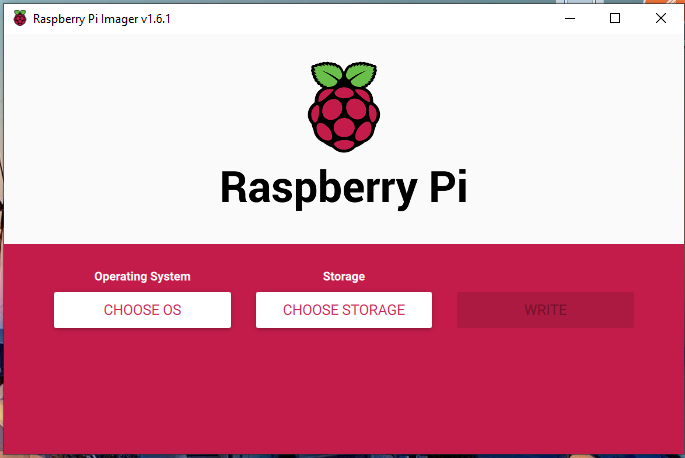685x458 pixels.
Task: Click the 'Raspberry Pi Imager v1.6.1' window title
Action: point(102,19)
